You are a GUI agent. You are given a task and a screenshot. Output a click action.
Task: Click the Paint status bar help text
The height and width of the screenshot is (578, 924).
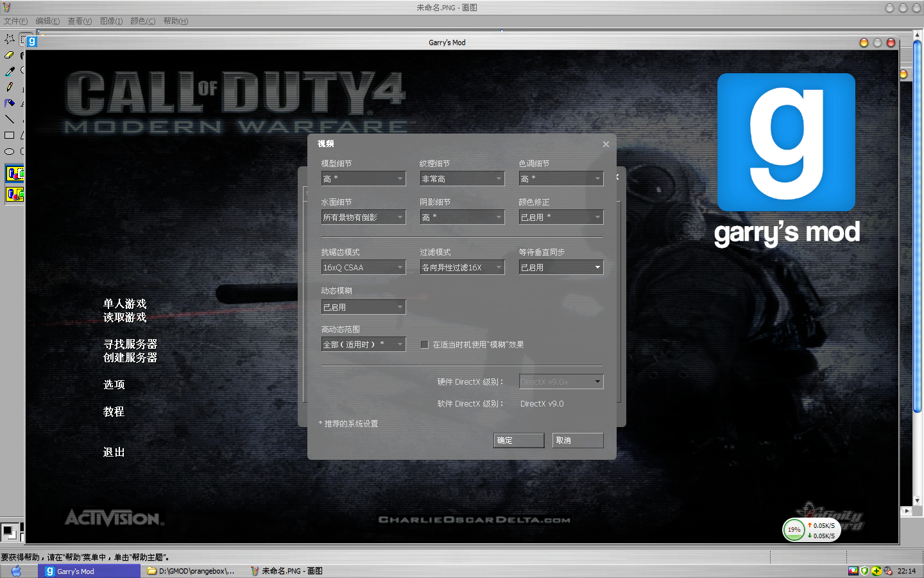coord(85,557)
